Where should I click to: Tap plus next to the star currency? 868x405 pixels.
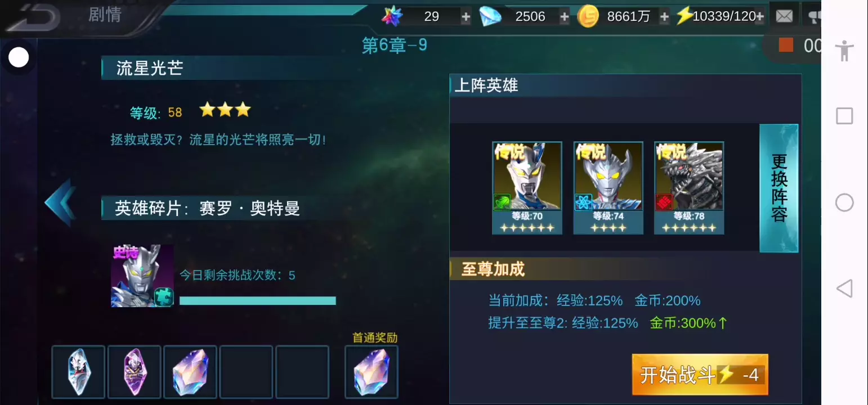tap(466, 17)
